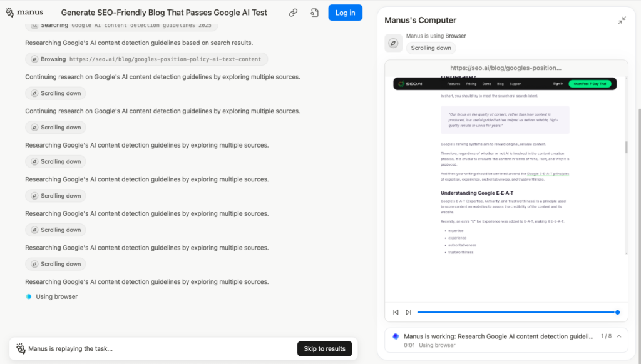Image resolution: width=641 pixels, height=364 pixels.
Task: Click the blue task status dot icon
Action: [x=396, y=336]
